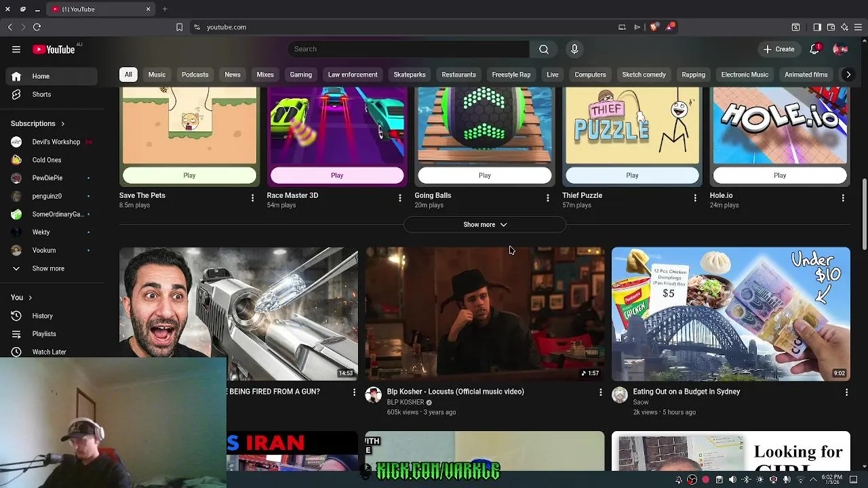Open options for the Eating Out on a Budget video
Screen dimensions: 868x488
coord(846,392)
